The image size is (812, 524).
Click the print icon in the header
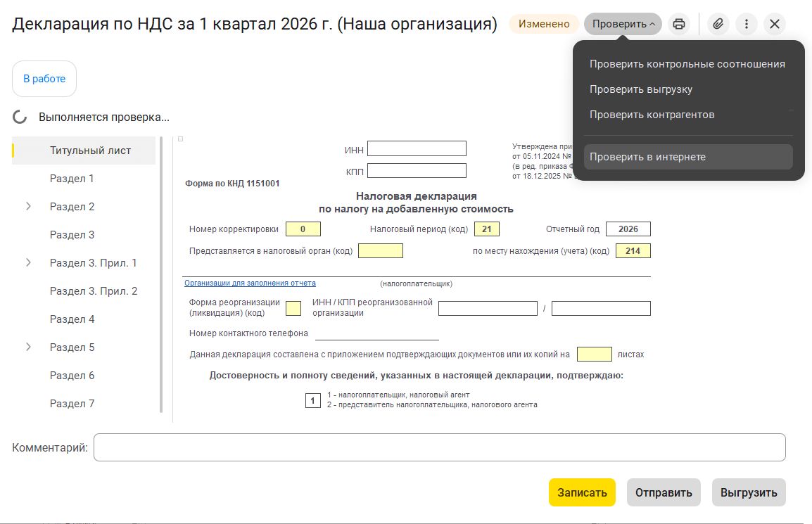click(679, 24)
